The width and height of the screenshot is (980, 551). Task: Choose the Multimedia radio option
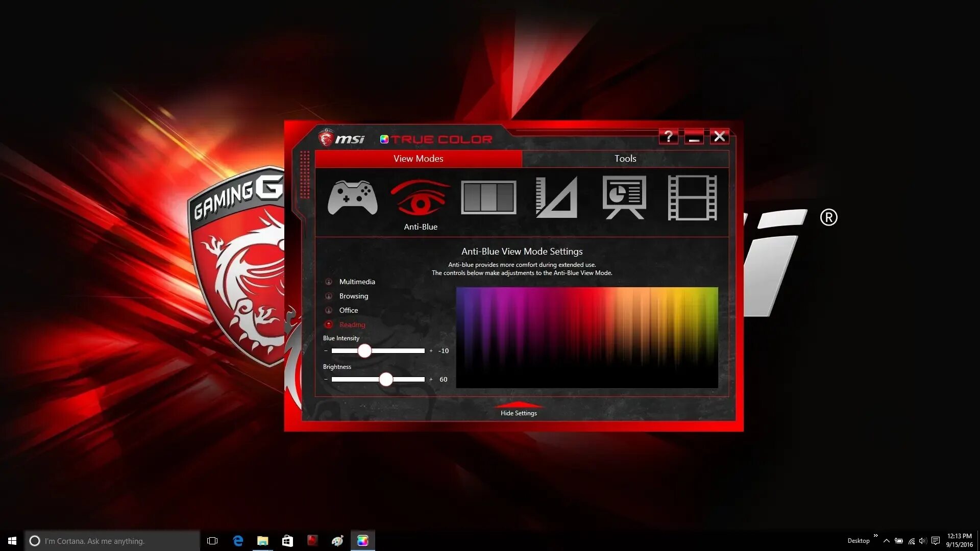(329, 282)
